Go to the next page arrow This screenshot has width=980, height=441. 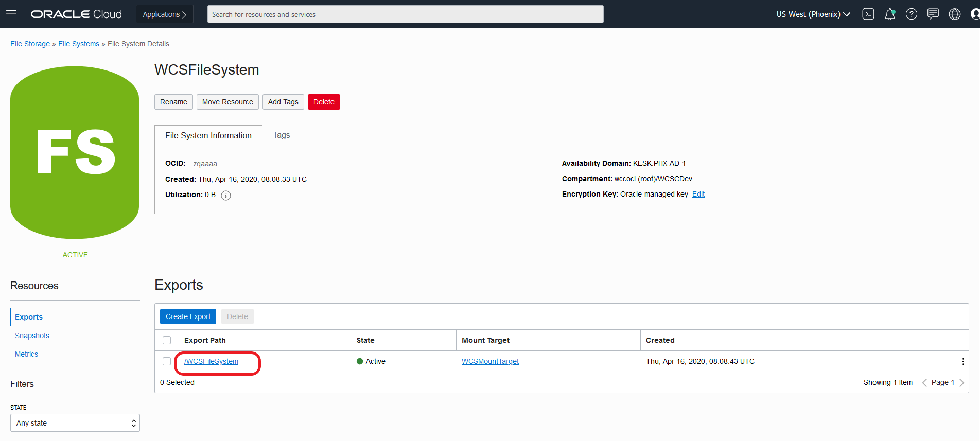961,382
